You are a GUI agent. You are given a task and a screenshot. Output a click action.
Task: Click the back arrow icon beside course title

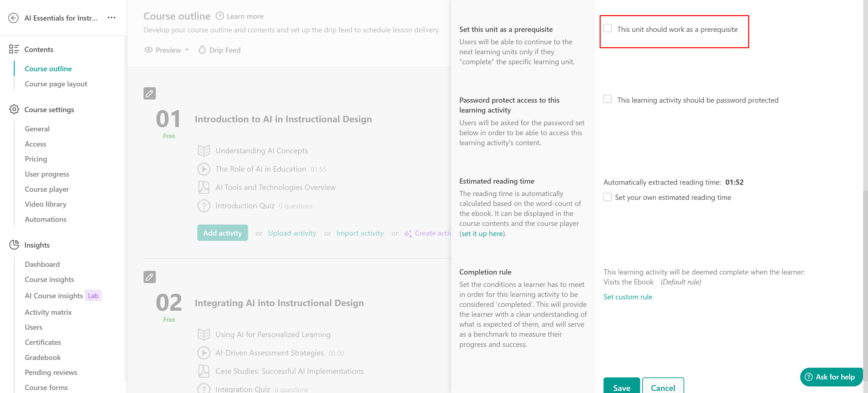click(13, 18)
